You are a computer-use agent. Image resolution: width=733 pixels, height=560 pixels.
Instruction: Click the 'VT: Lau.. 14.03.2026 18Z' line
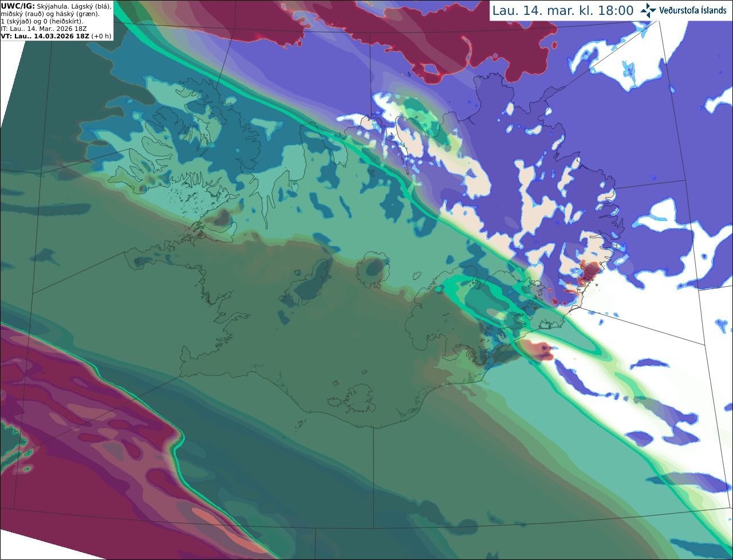point(45,36)
